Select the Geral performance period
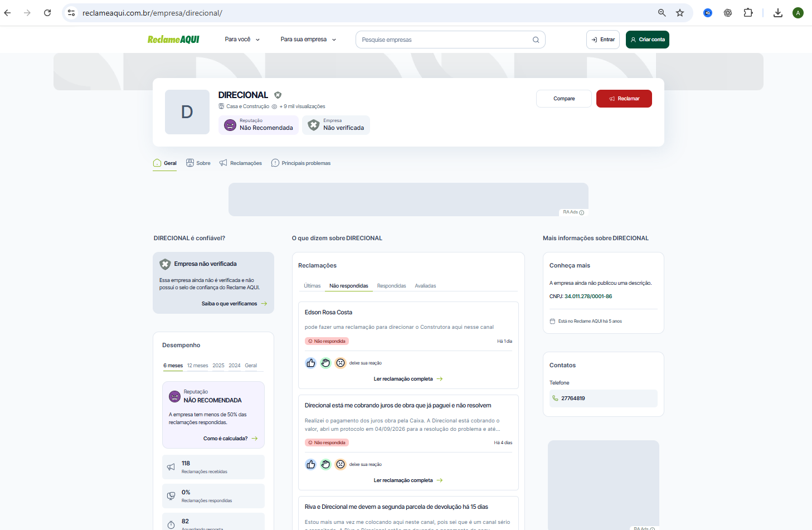812x530 pixels. (251, 366)
